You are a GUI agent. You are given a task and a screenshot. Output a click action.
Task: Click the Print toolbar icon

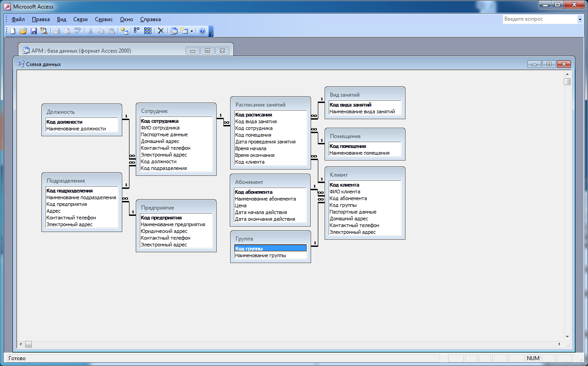coord(57,31)
